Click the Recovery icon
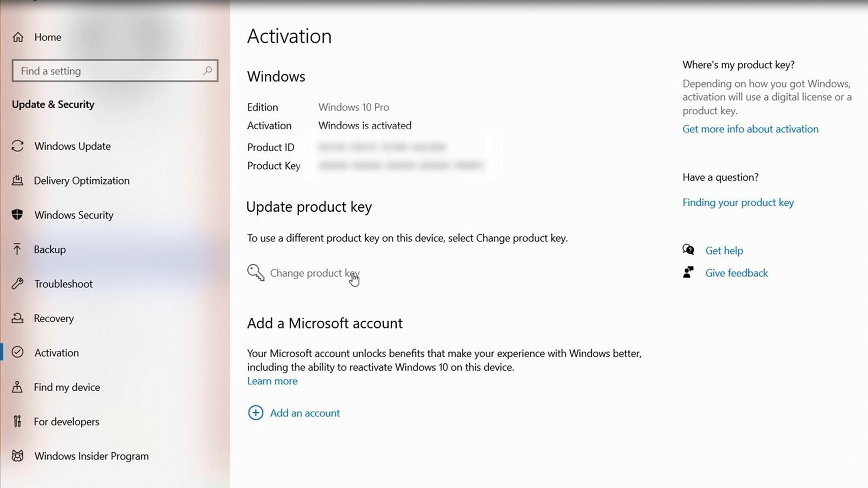The height and width of the screenshot is (488, 868). tap(17, 318)
